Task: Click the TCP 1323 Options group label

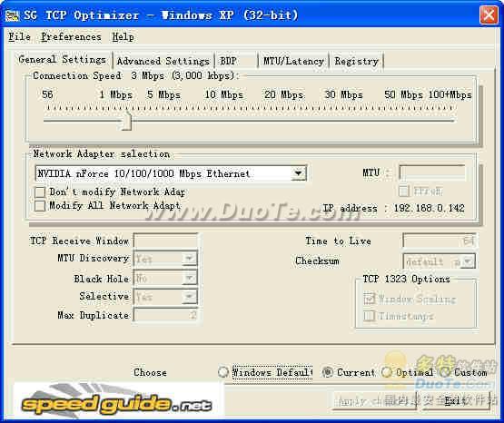Action: (x=406, y=279)
